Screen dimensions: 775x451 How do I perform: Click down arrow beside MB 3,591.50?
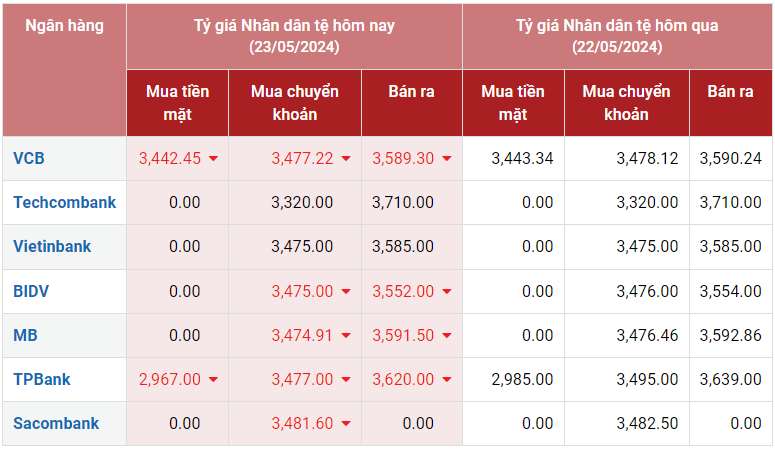click(447, 336)
